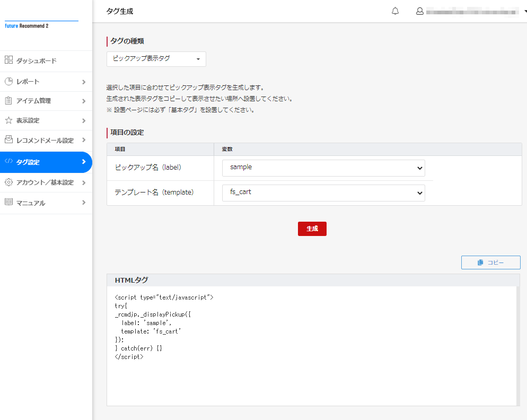Image resolution: width=527 pixels, height=420 pixels.
Task: Click the HTMLタグ area scrollbar
Action: click(x=518, y=346)
